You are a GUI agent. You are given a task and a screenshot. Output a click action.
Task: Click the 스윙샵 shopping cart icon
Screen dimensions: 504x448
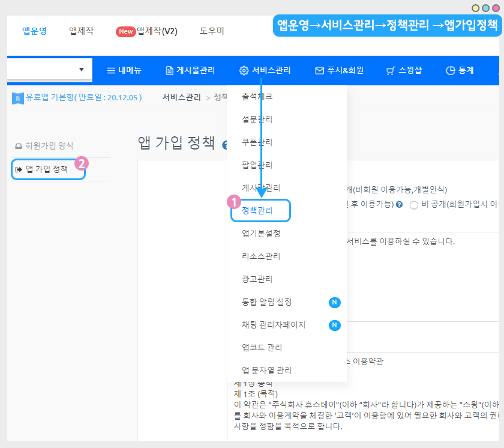(x=391, y=70)
